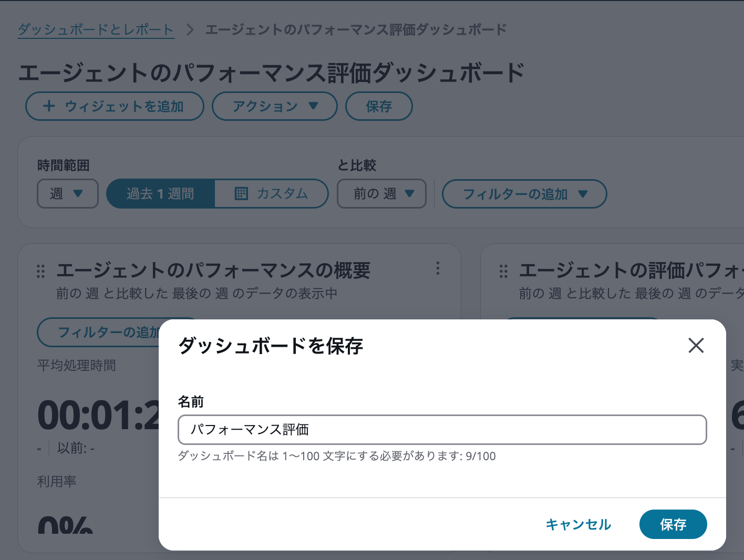
Task: Click the calendar grid icon next to カスタム
Action: coord(241,193)
